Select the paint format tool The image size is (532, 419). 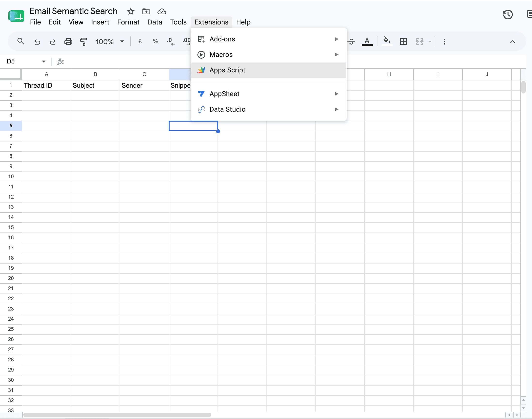(83, 42)
